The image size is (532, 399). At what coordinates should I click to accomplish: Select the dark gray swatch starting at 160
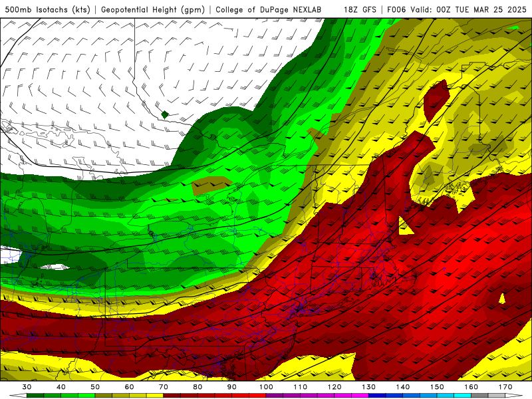479,396
